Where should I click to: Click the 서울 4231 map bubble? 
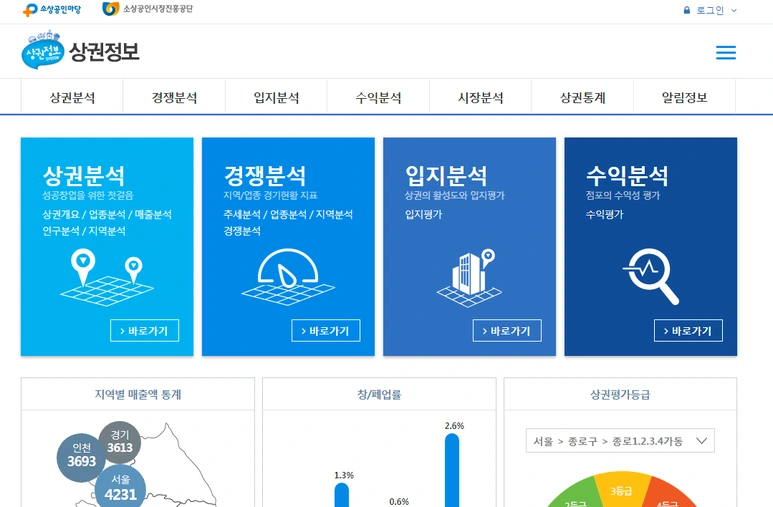point(120,487)
